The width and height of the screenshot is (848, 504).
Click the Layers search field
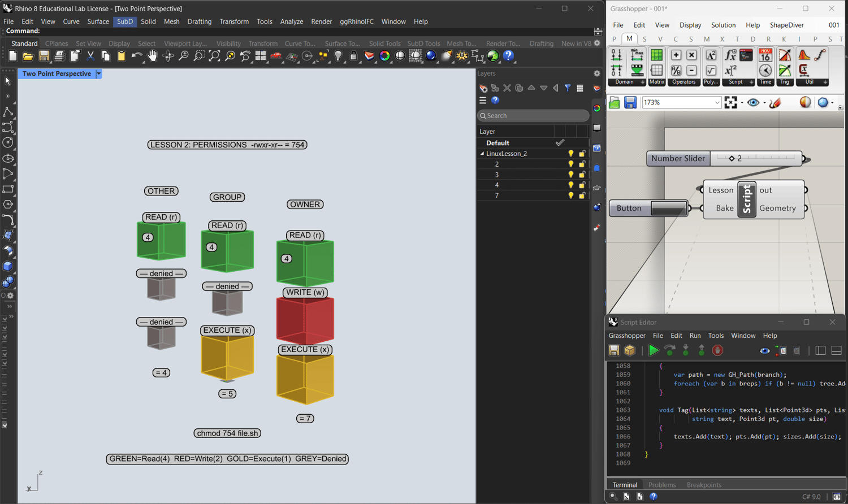pos(533,116)
